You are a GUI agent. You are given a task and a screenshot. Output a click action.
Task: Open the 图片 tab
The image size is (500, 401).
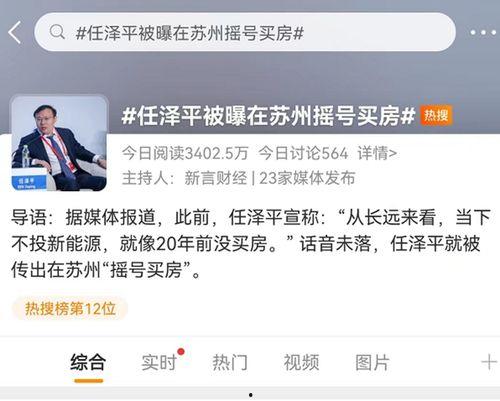coord(372,362)
